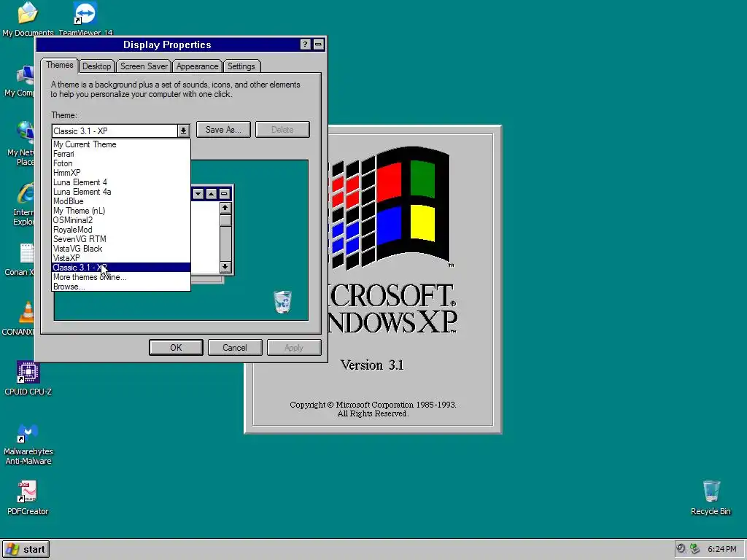The height and width of the screenshot is (560, 747).
Task: Choose the RoyaleMod theme
Action: 121,230
